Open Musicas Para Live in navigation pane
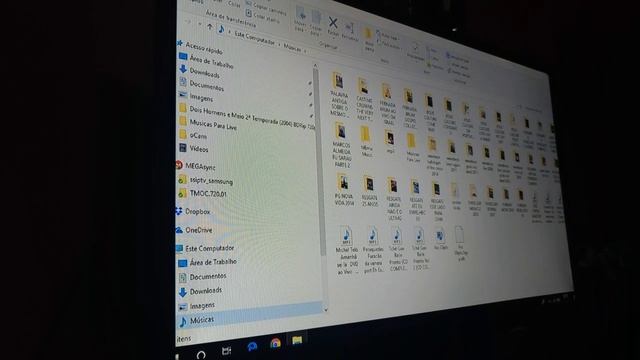This screenshot has width=640, height=360. [208, 124]
